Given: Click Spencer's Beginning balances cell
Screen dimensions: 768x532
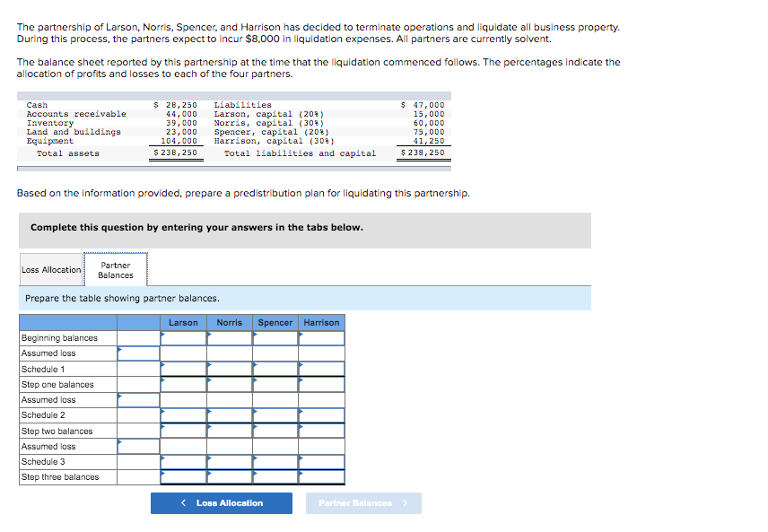Looking at the screenshot, I should tap(275, 338).
